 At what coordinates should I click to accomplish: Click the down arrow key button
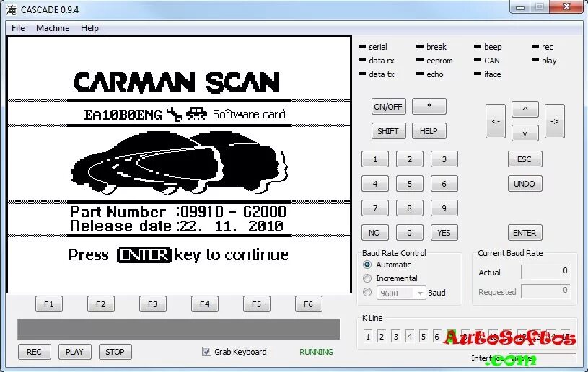(525, 133)
